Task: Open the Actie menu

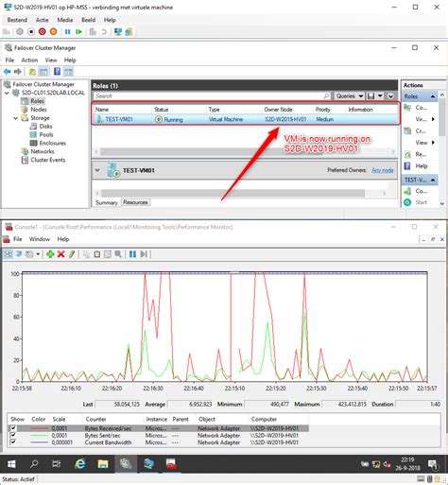Action: (42, 20)
